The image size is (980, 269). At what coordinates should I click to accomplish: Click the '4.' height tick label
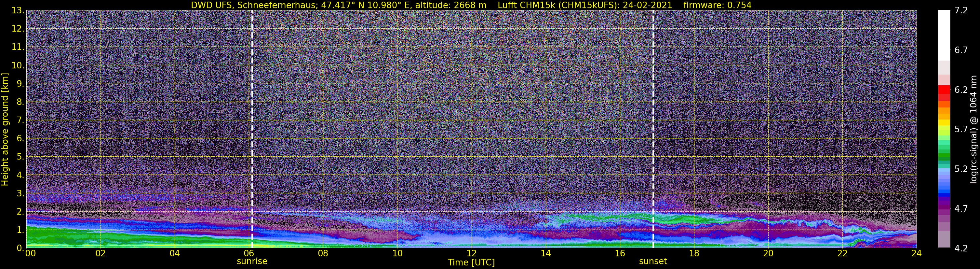(x=20, y=175)
